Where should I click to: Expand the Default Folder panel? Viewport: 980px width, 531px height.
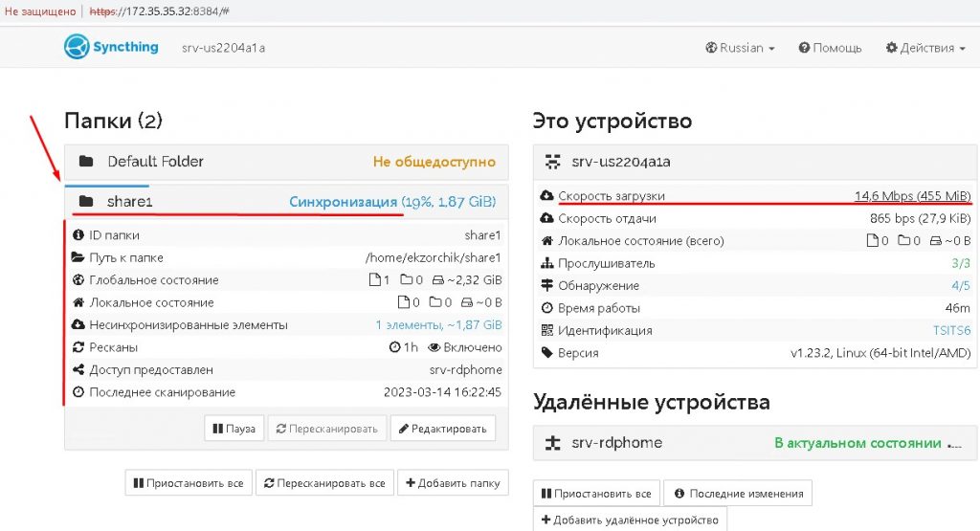click(286, 162)
